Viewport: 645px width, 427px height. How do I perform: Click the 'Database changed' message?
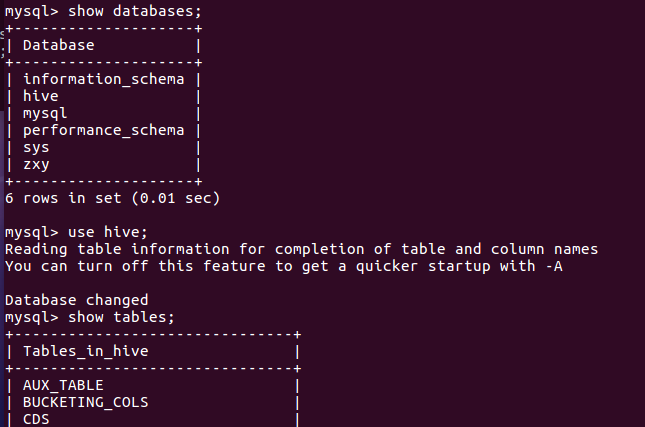point(76,300)
